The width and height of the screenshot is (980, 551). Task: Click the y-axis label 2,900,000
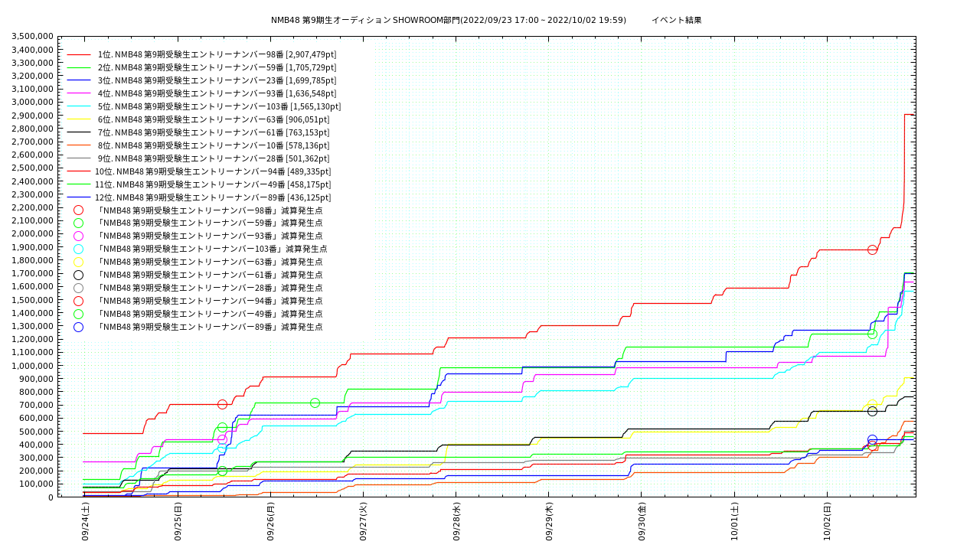coord(34,116)
